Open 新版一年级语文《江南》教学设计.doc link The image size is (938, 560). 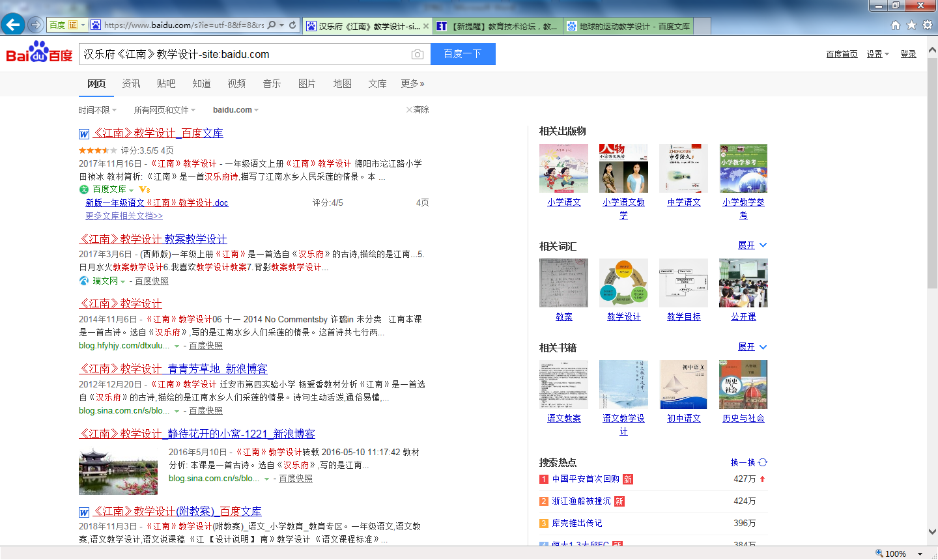[x=157, y=203]
